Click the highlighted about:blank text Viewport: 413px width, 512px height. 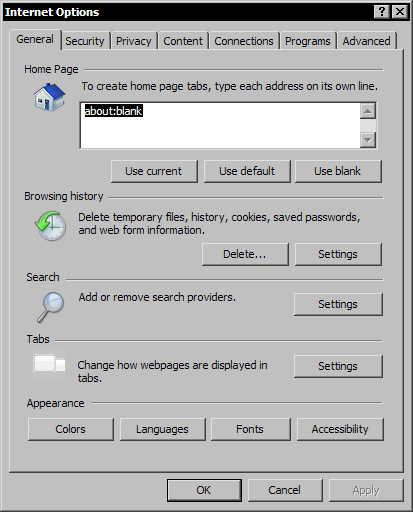114,111
